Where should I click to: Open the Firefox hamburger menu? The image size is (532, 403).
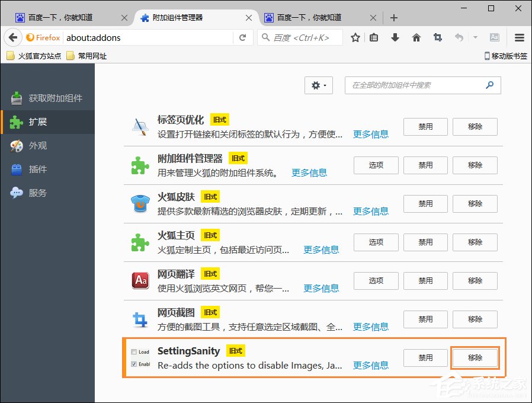click(x=519, y=37)
